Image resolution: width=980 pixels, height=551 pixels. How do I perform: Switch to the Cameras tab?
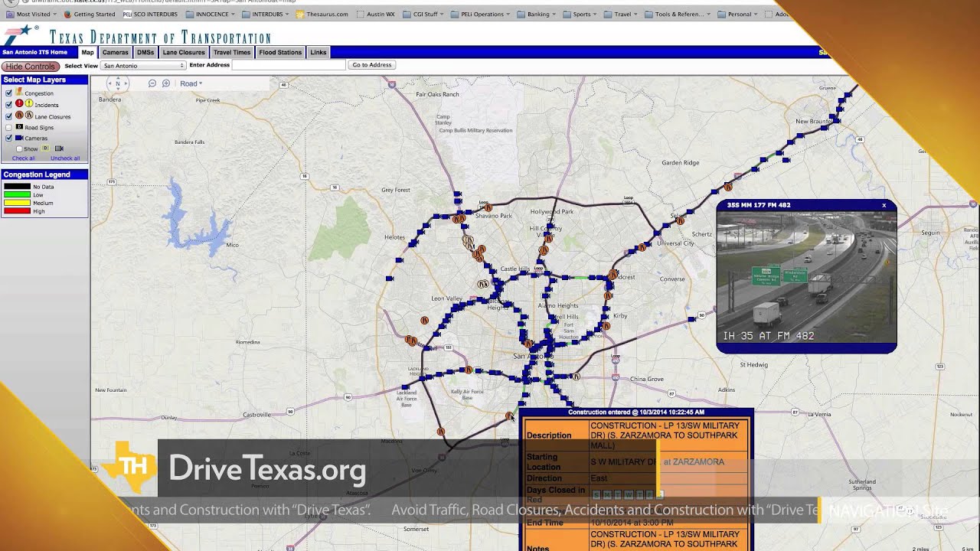click(x=116, y=52)
